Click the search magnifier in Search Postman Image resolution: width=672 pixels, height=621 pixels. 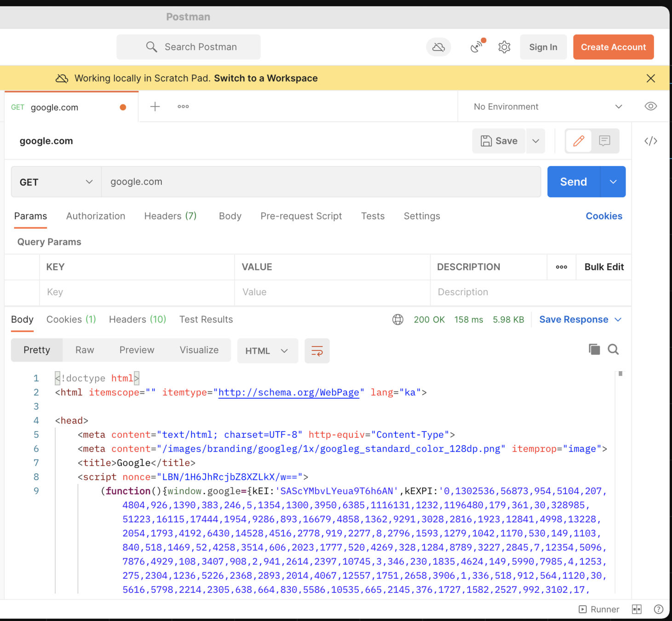(151, 47)
